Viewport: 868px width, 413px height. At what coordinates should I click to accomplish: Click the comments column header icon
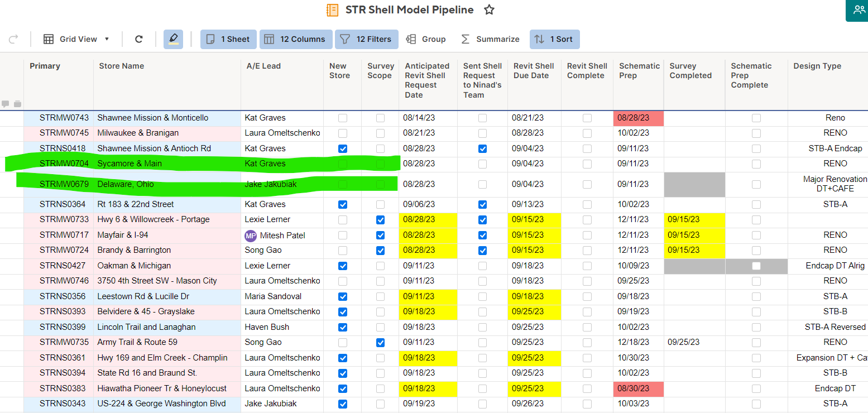click(6, 104)
